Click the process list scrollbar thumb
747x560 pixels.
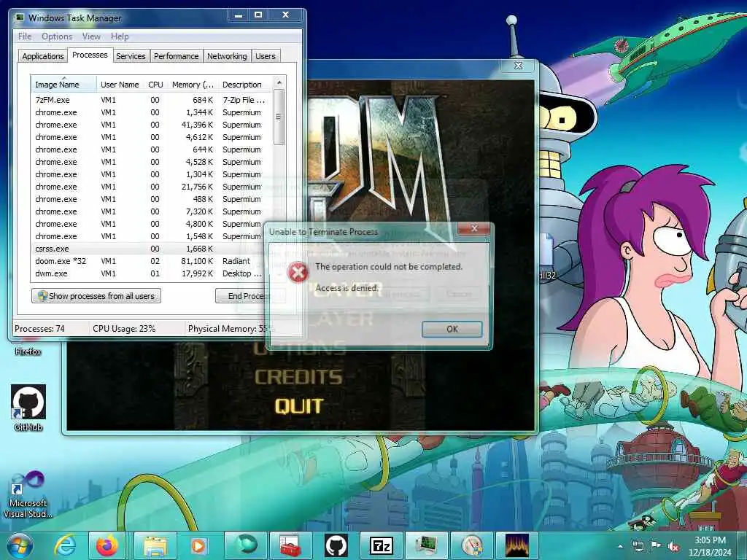(x=279, y=117)
